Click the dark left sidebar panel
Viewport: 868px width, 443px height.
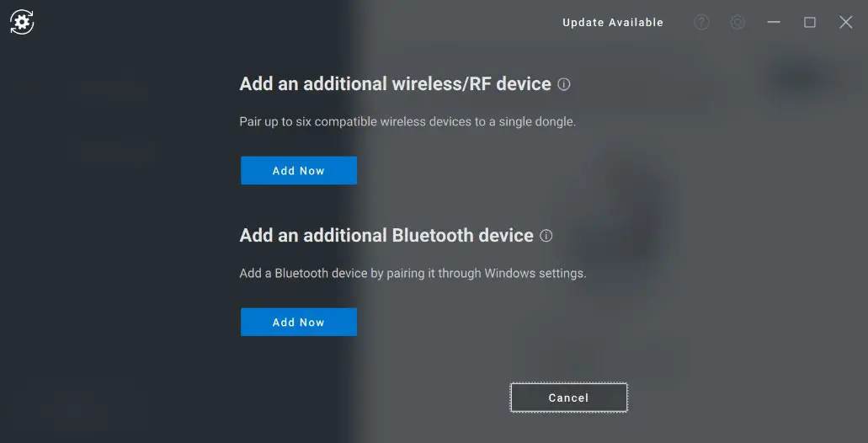pyautogui.click(x=109, y=253)
